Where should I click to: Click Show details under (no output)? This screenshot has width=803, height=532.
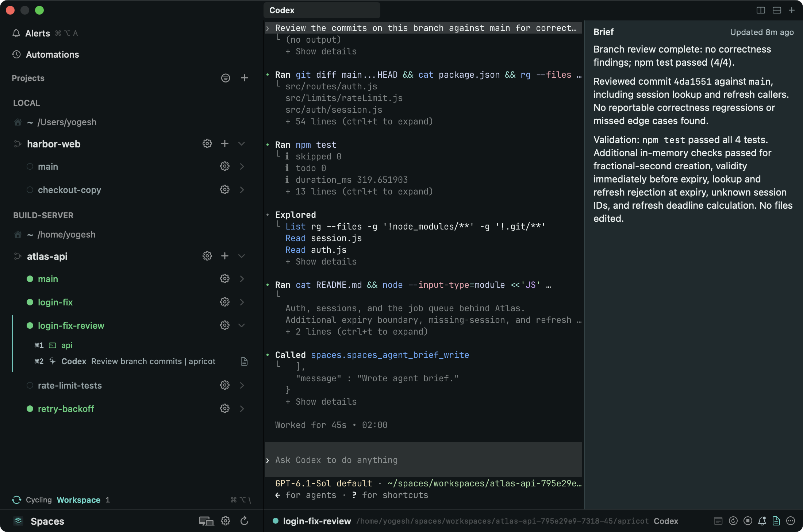pos(321,51)
